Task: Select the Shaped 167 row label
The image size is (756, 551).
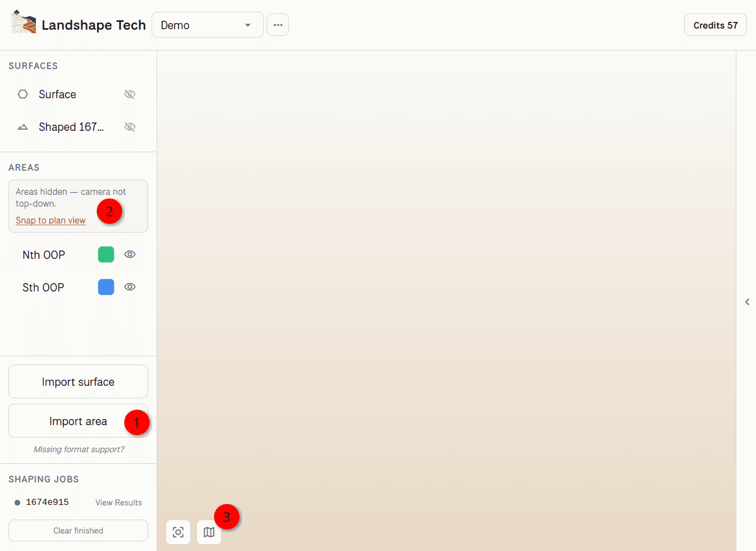Action: tap(71, 127)
